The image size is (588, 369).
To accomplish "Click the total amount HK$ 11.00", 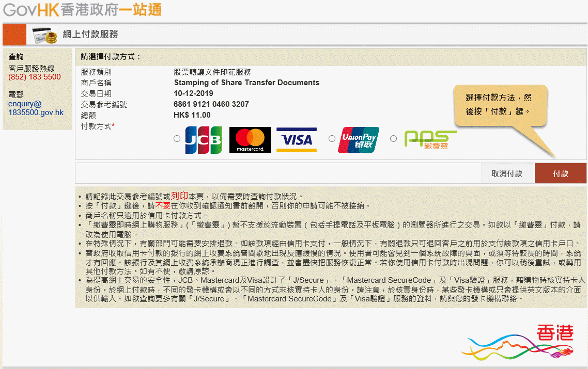I will tap(192, 115).
